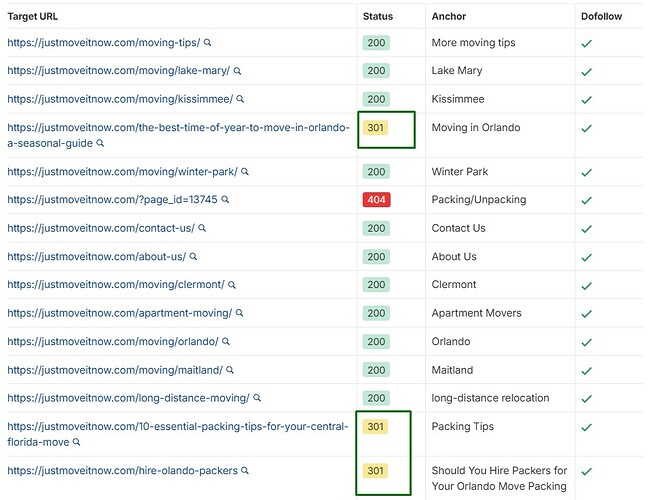Click the Target URL column header
The image size is (648, 500).
point(33,16)
